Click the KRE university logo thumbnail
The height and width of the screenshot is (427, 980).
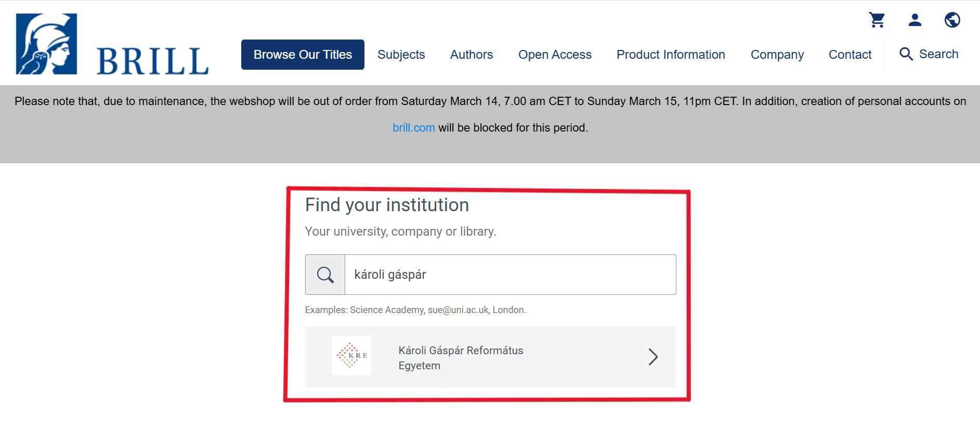351,356
